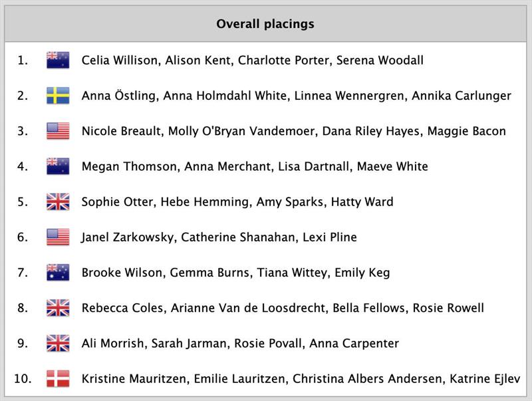
Task: Select the Anna Östling team names
Action: pyautogui.click(x=296, y=96)
